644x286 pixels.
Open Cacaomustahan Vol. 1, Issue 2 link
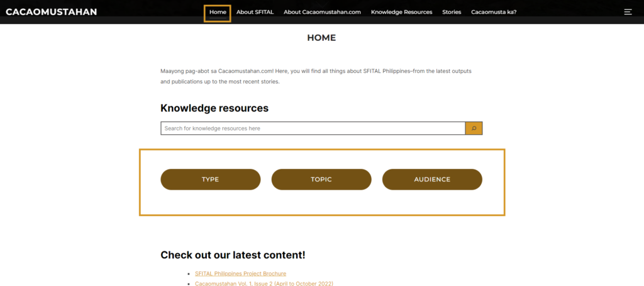point(264,283)
